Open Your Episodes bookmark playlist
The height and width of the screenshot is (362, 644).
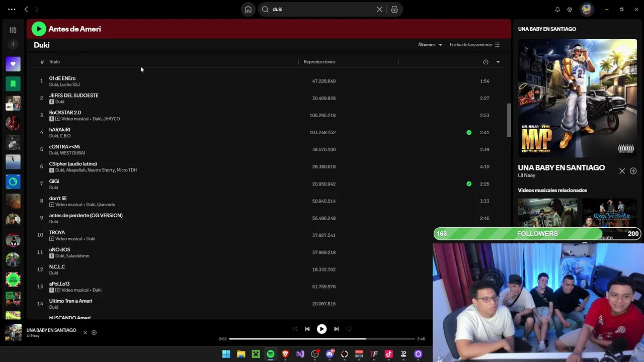pyautogui.click(x=13, y=83)
